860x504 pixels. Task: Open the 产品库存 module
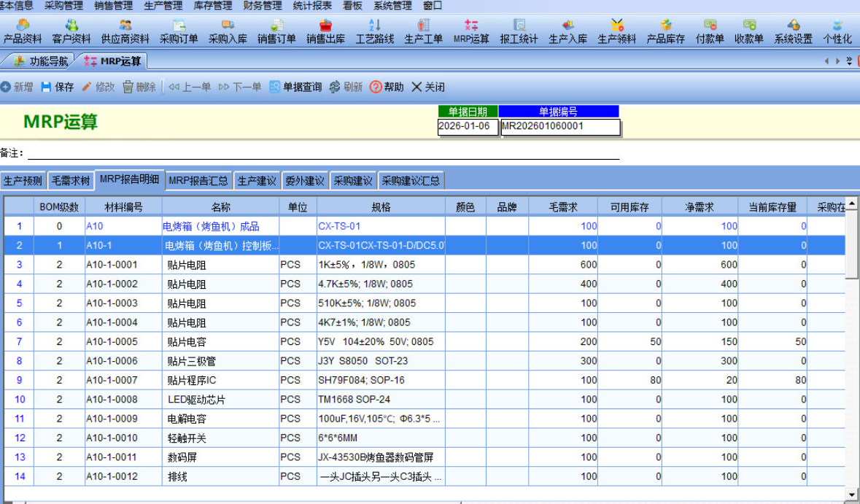click(x=666, y=32)
